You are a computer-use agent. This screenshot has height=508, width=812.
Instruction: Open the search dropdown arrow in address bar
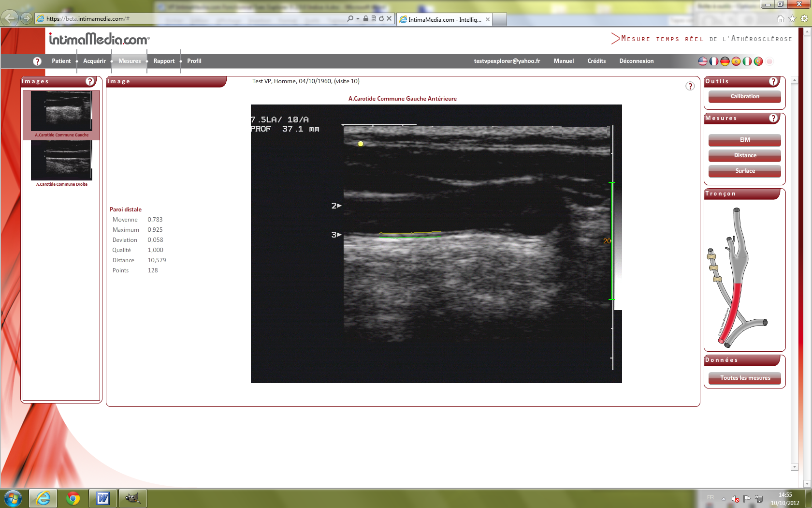click(358, 19)
